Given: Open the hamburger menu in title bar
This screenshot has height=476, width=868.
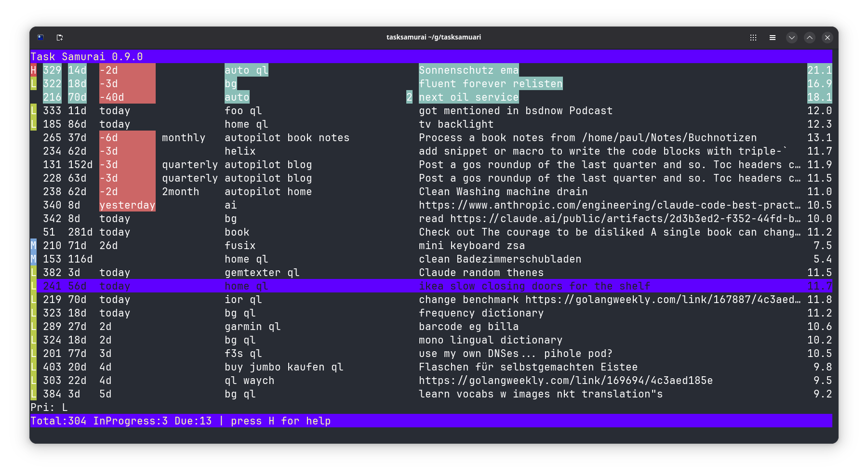Looking at the screenshot, I should tap(773, 38).
